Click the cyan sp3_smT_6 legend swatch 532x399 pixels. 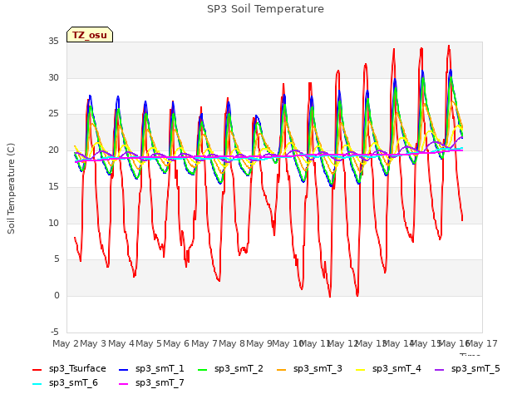coord(37,384)
